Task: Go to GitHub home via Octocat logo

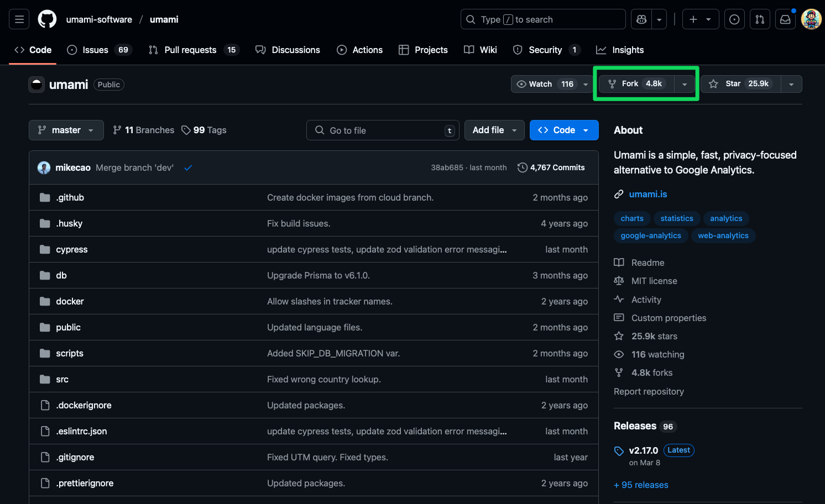Action: point(47,19)
